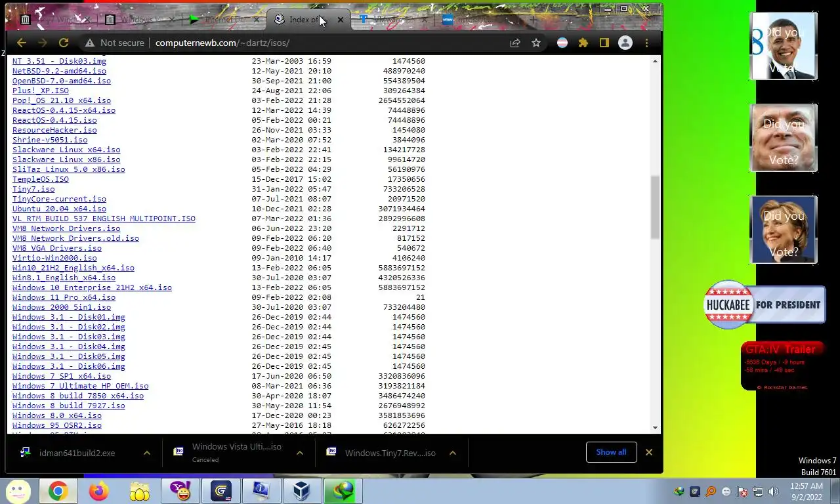Open the Extensions puzzle-piece icon
This screenshot has width=840, height=504.
pos(583,43)
